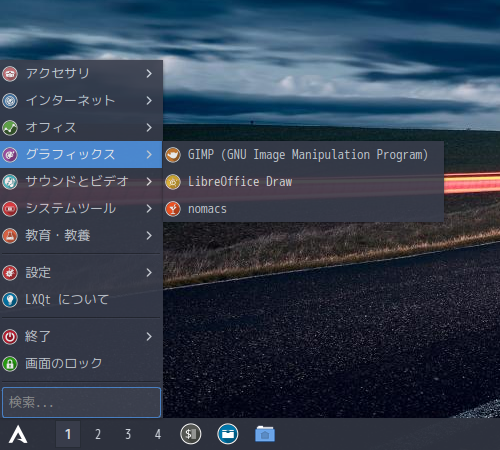
Task: Select the サウンドとビデオ menu entry
Action: click(81, 182)
